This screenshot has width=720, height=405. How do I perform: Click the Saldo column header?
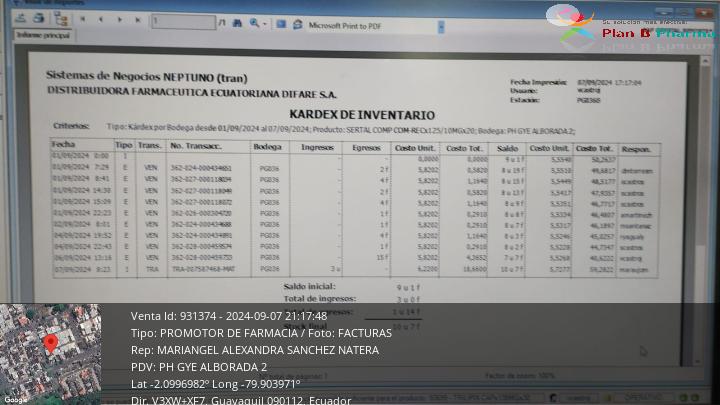507,148
